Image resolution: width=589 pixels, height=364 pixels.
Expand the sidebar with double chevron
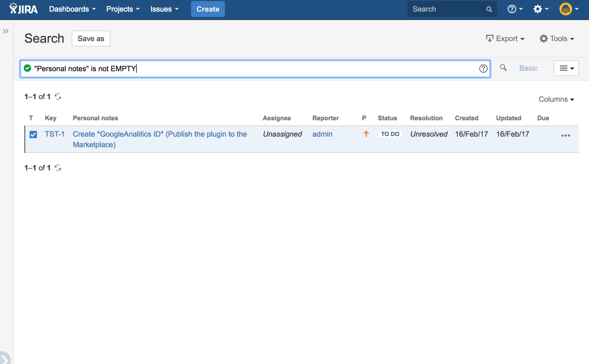[6, 31]
